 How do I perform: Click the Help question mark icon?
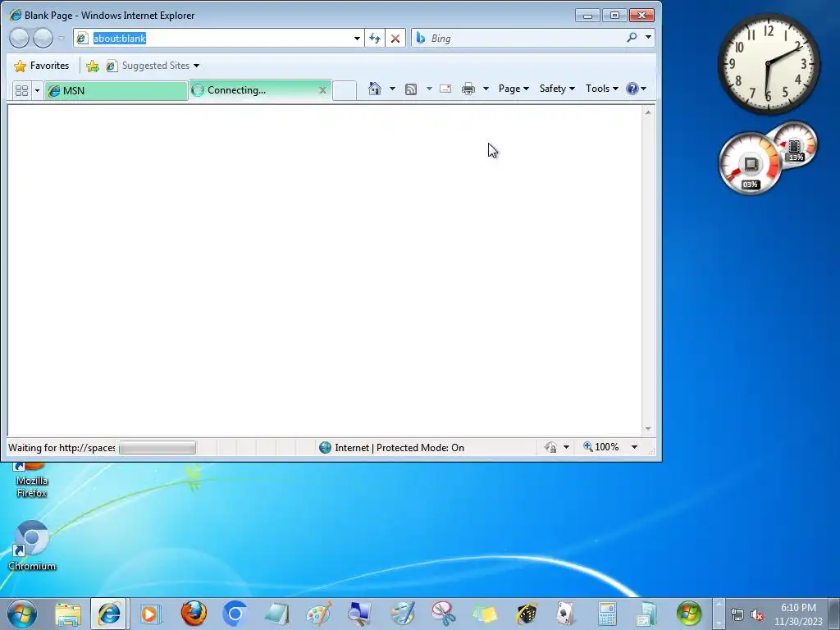coord(632,89)
